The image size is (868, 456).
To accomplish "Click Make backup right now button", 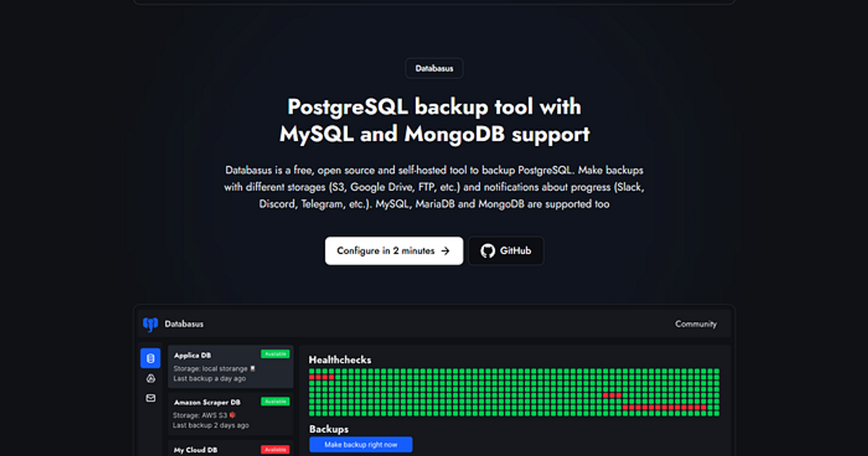I will pyautogui.click(x=360, y=444).
